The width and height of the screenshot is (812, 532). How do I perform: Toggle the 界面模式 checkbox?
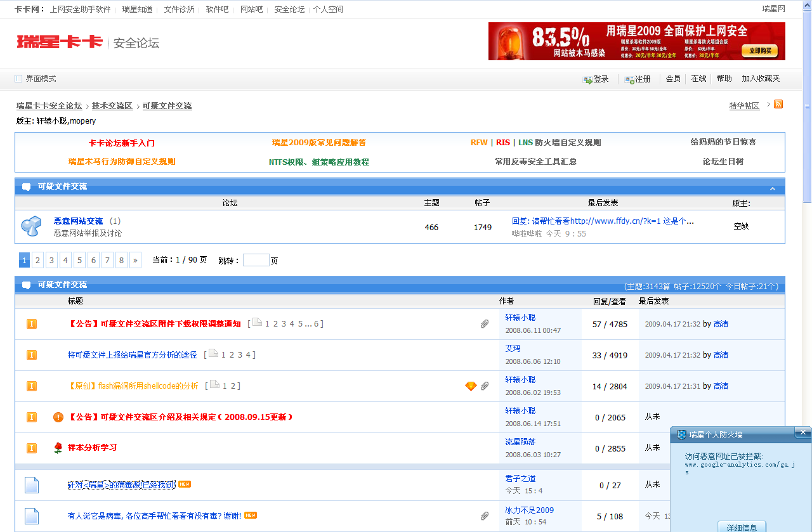pyautogui.click(x=18, y=79)
